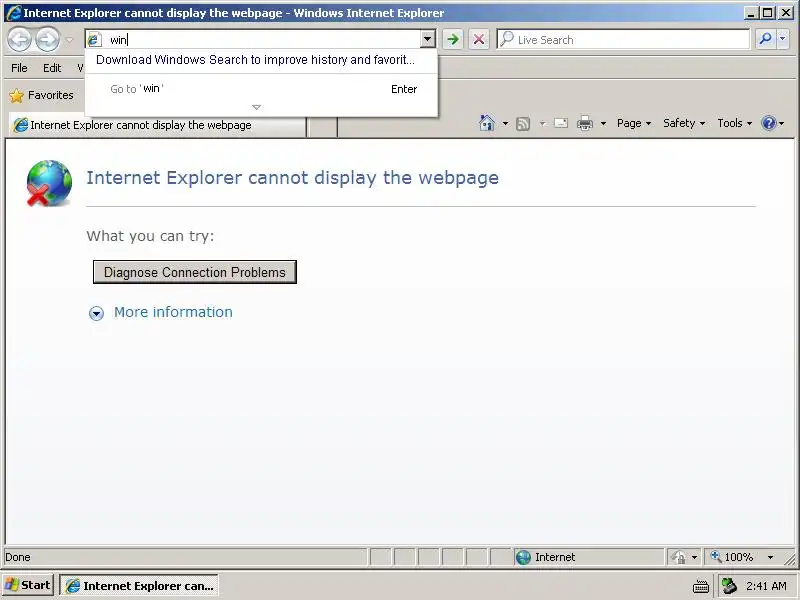Open the search provider dropdown arrow
The image size is (800, 600).
pos(783,39)
